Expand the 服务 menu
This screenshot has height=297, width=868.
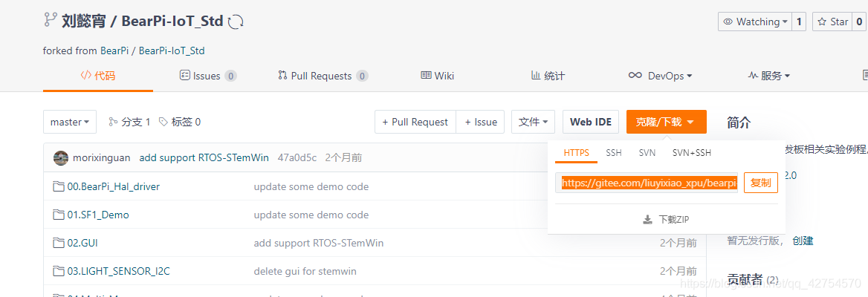tap(769, 76)
